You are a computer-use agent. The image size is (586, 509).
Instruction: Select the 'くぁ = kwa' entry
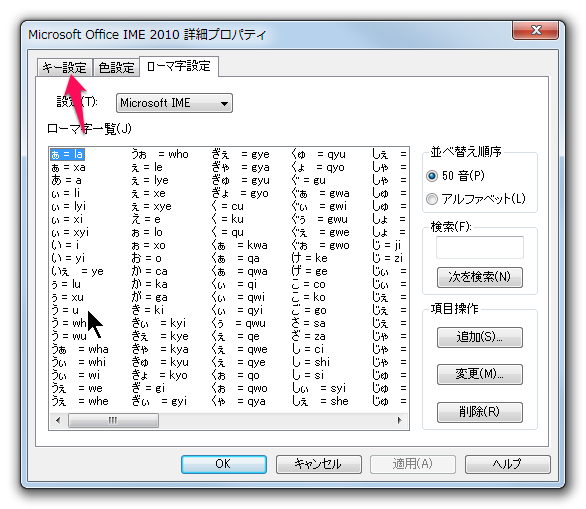pyautogui.click(x=239, y=246)
